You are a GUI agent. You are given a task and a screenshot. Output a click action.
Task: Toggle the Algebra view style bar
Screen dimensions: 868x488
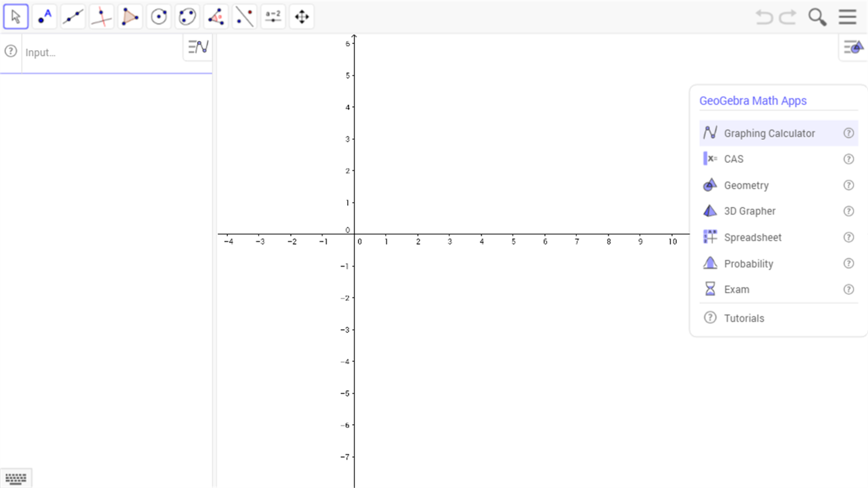(198, 47)
